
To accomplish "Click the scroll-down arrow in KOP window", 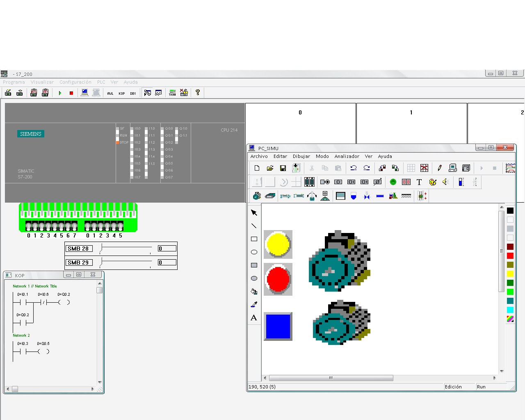I will [x=100, y=382].
